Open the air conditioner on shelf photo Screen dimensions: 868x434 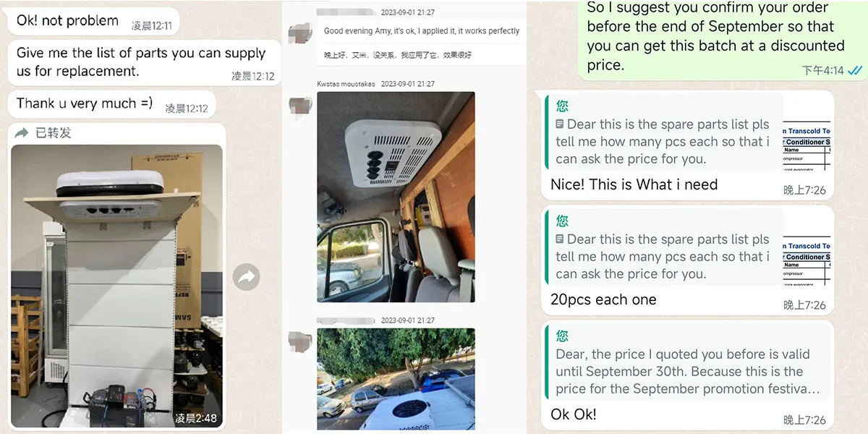pyautogui.click(x=116, y=285)
